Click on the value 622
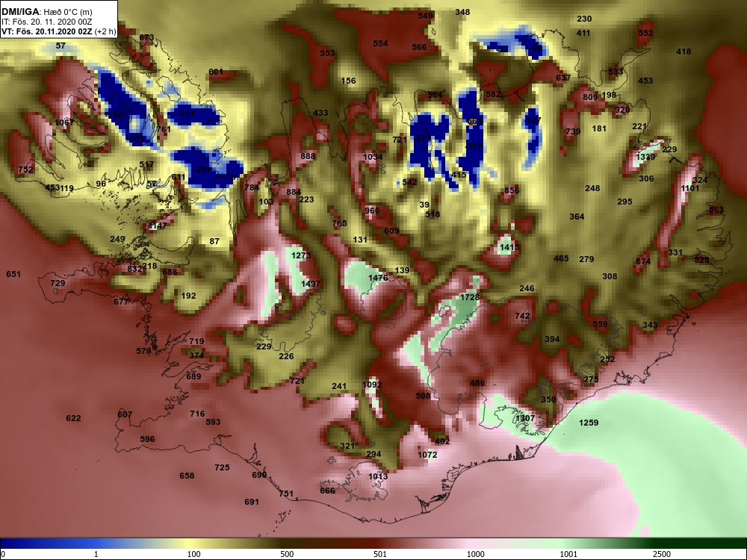The width and height of the screenshot is (747, 560). click(73, 418)
